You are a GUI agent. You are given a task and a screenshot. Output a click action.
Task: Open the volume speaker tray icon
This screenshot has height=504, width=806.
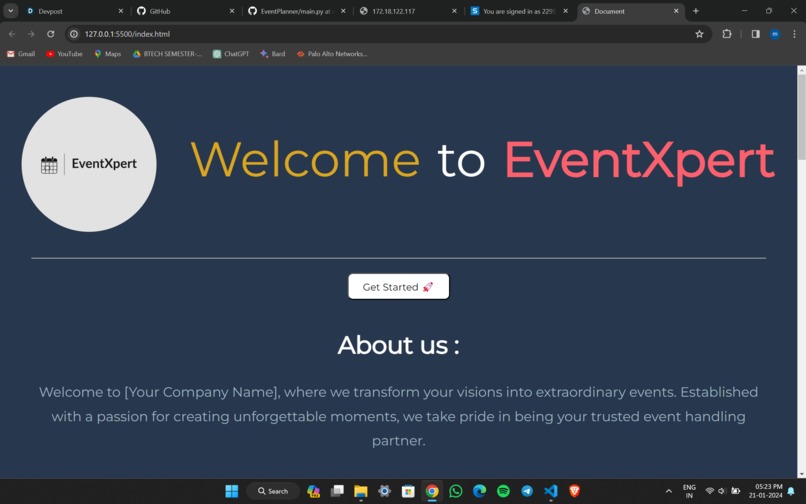tap(722, 491)
